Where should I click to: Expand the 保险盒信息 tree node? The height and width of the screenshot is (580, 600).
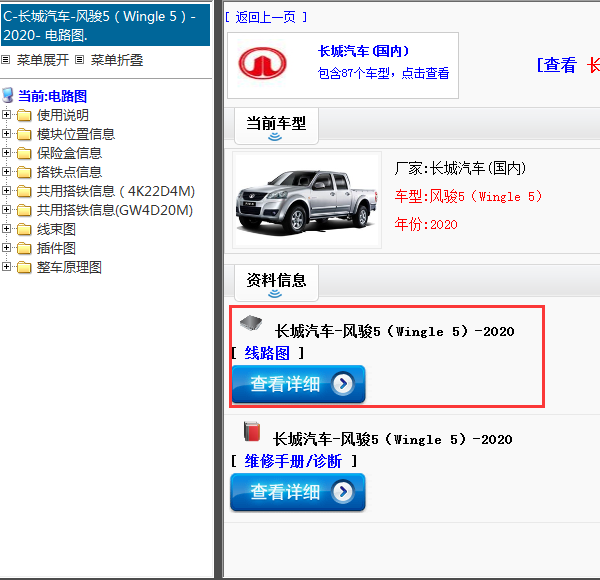click(6, 152)
